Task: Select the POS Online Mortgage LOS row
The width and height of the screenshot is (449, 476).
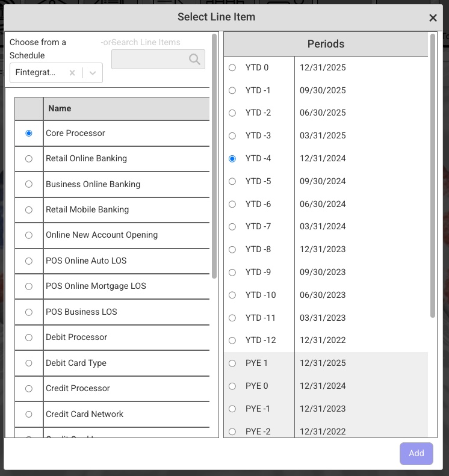Action: [x=96, y=286]
